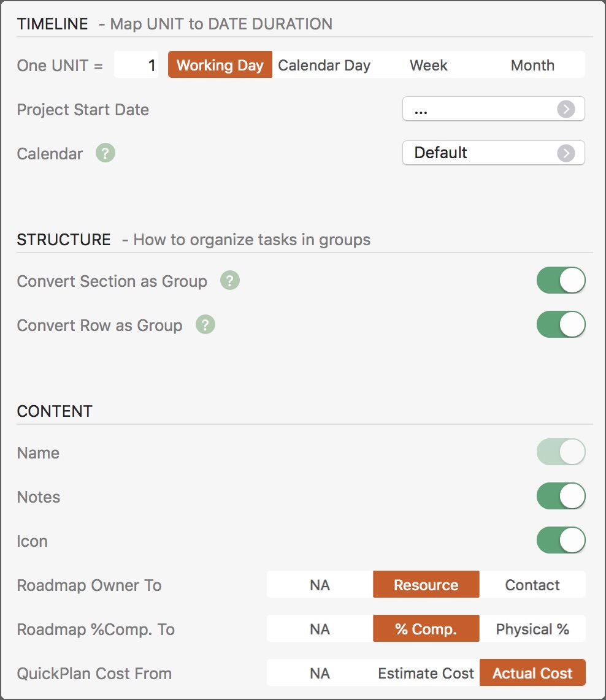Viewport: 606px width, 700px height.
Task: Choose Month as the unit duration
Action: click(x=532, y=66)
